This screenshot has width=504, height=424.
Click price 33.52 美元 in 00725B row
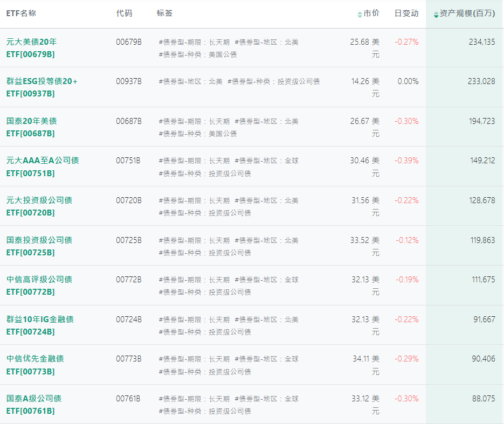(365, 246)
